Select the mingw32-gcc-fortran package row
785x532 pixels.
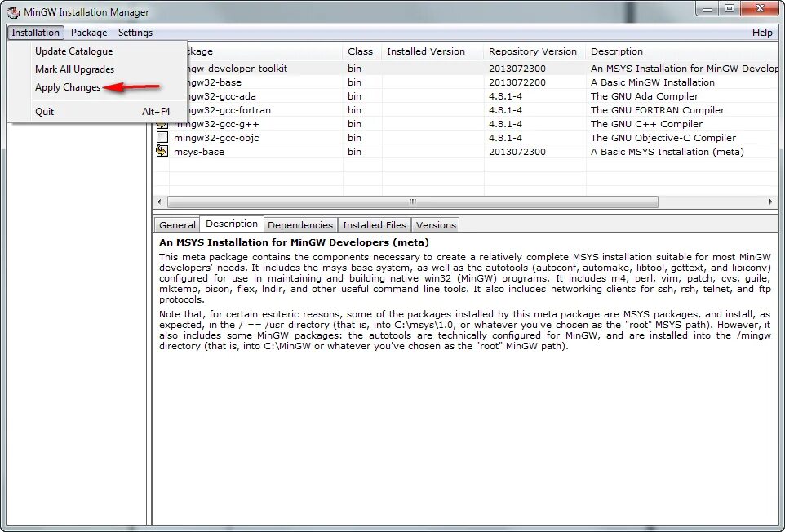466,110
